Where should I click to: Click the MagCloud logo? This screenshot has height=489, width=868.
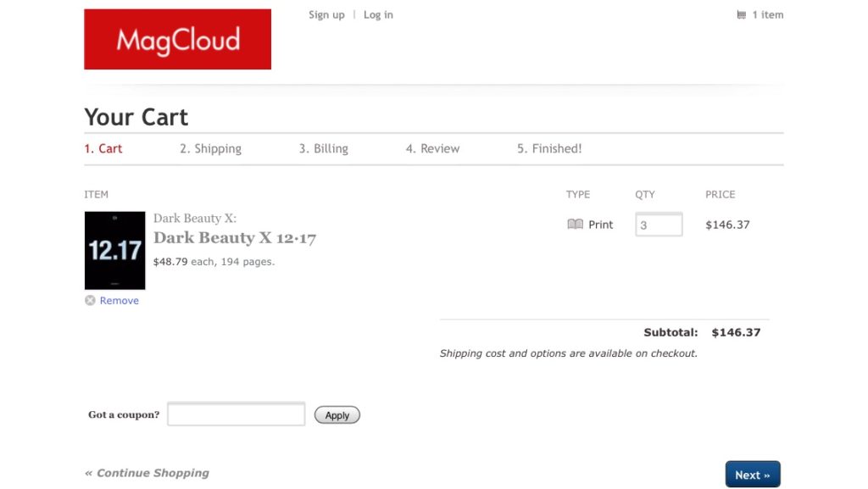pyautogui.click(x=177, y=40)
